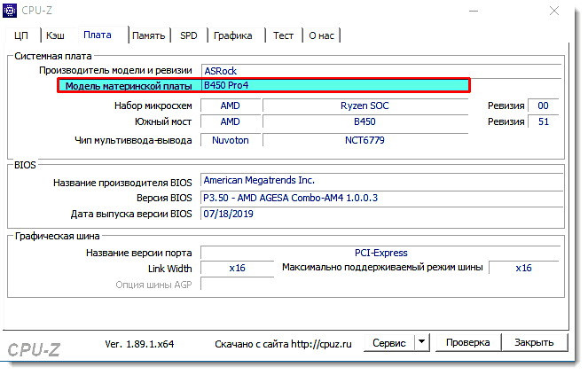Viewport: 588px width, 375px height.
Task: Click the Название версии порта label
Action: click(138, 254)
